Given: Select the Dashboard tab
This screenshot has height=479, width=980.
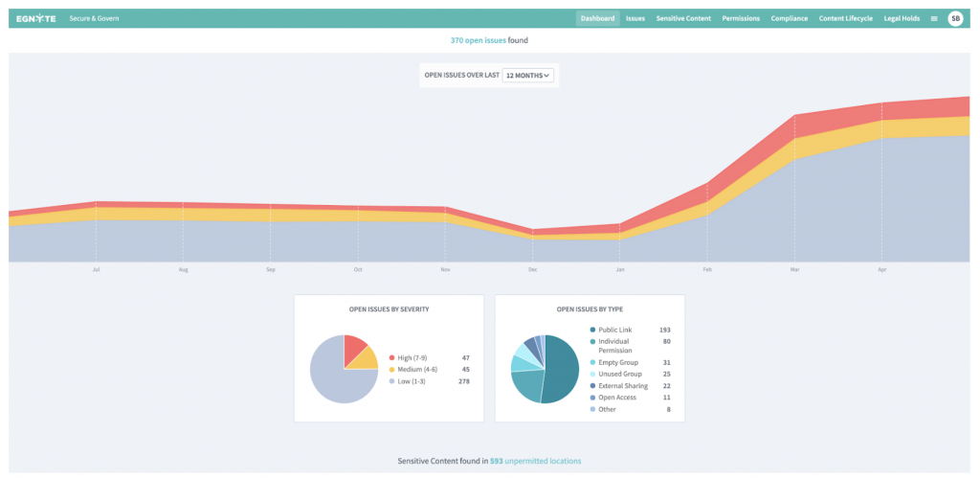Looking at the screenshot, I should pyautogui.click(x=597, y=18).
